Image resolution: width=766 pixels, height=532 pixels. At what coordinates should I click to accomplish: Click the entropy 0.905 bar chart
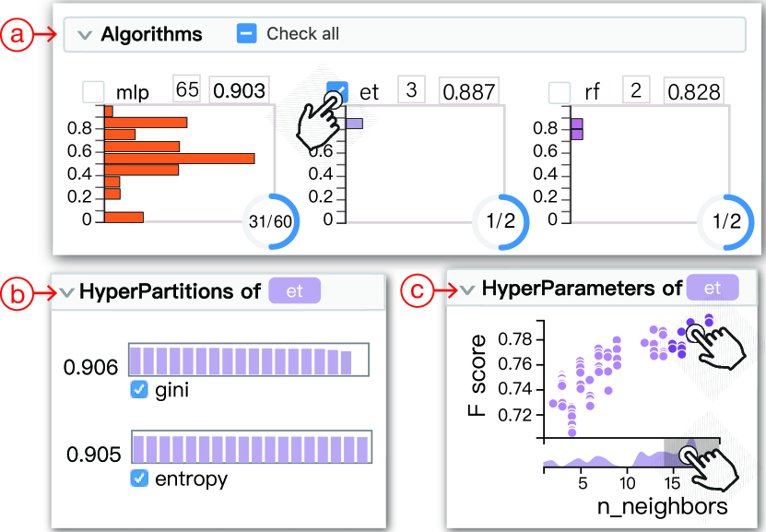252,447
